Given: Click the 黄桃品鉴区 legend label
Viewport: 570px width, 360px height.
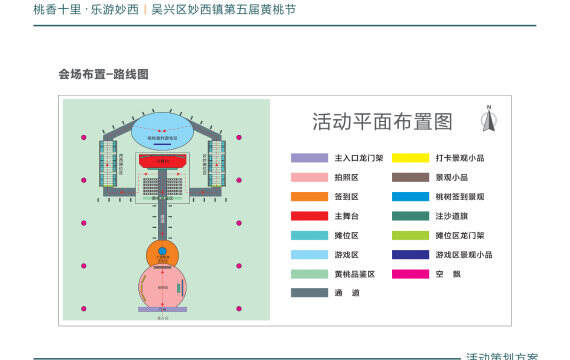Looking at the screenshot, I should pyautogui.click(x=354, y=274).
